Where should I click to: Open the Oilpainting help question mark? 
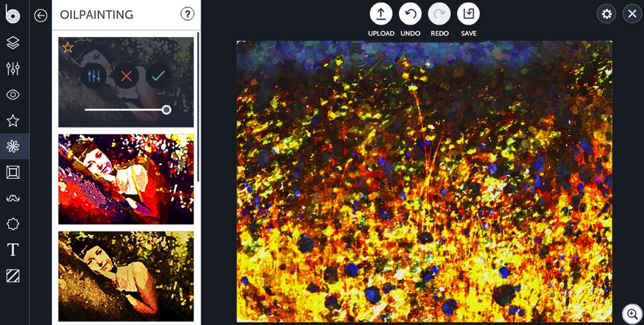click(188, 14)
